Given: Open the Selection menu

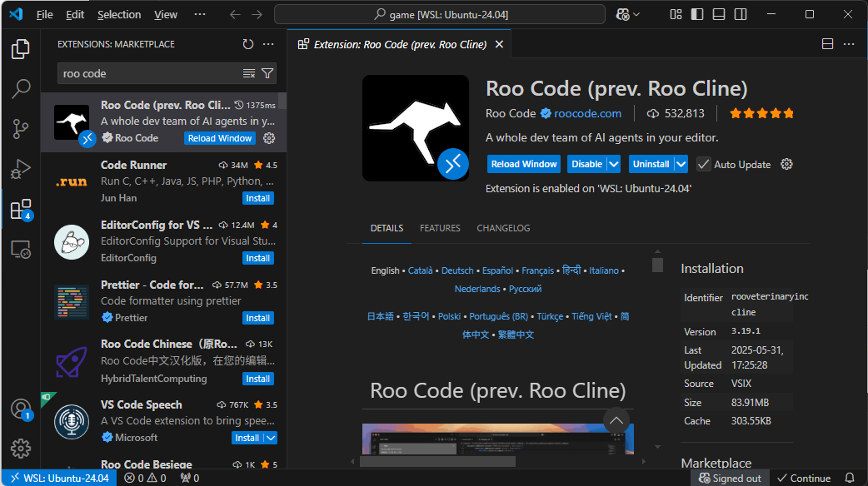Looking at the screenshot, I should click(119, 14).
